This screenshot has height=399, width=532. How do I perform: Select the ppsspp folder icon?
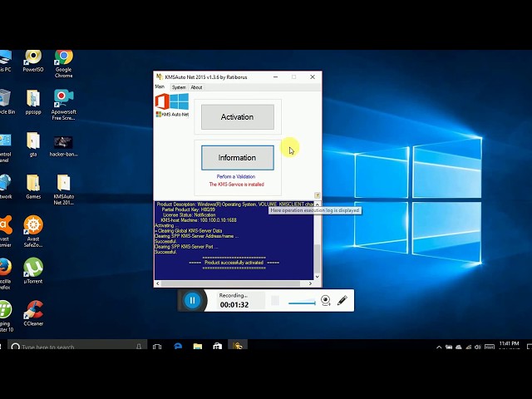tap(33, 101)
